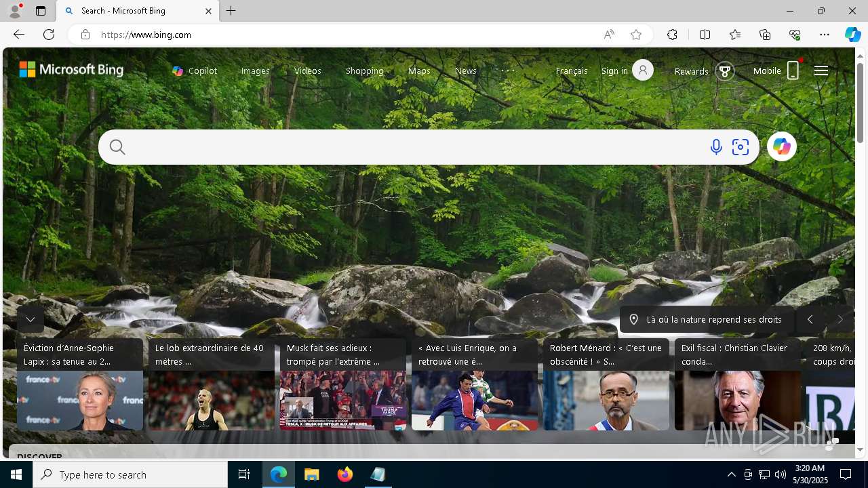View site information lock icon

85,35
